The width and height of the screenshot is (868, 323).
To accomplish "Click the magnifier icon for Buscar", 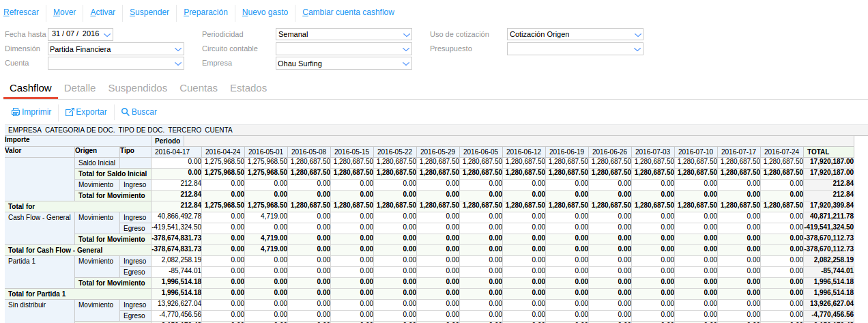I will (x=125, y=112).
